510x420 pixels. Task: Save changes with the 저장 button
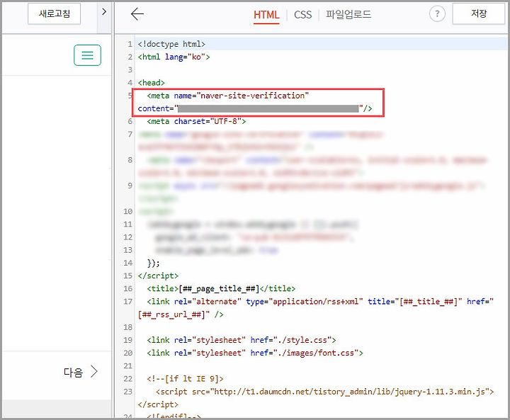(x=479, y=13)
